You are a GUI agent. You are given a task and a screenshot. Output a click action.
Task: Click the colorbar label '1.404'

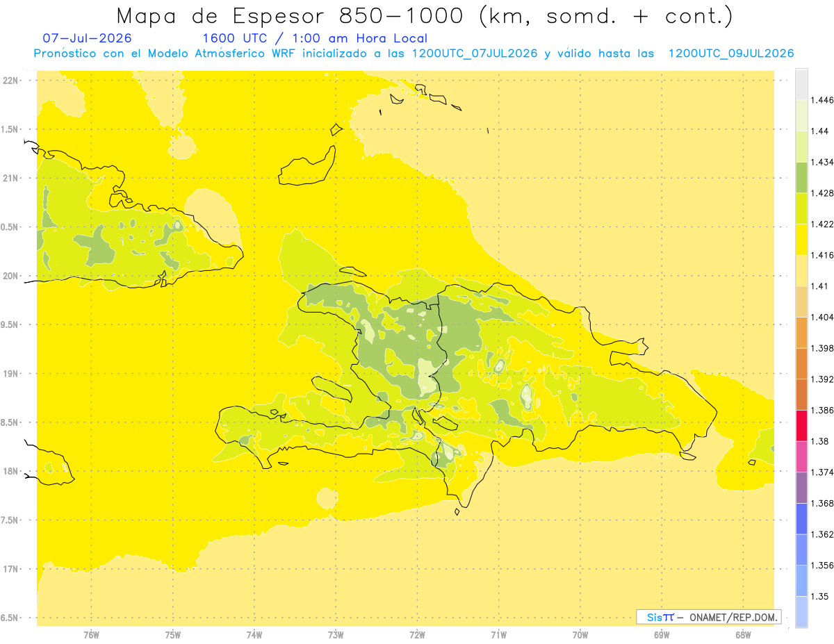pos(822,317)
